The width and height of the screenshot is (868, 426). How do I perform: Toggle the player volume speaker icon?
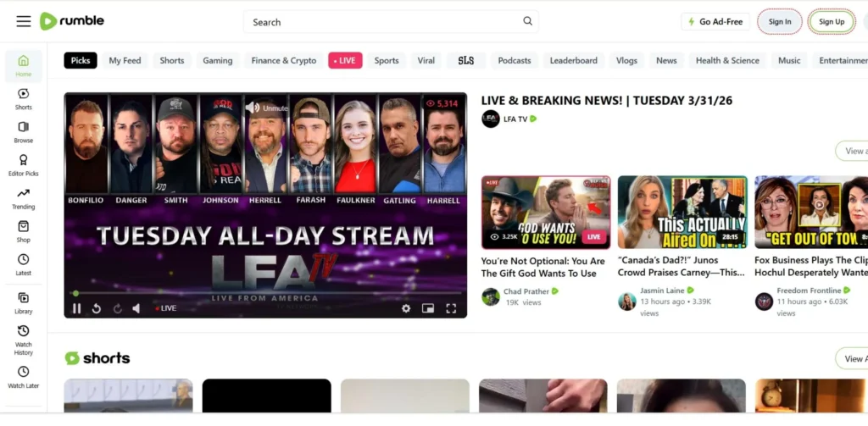pyautogui.click(x=136, y=308)
